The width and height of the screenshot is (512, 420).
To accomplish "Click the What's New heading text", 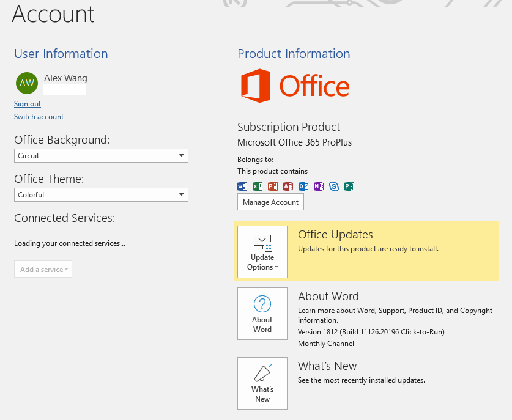I will click(327, 366).
